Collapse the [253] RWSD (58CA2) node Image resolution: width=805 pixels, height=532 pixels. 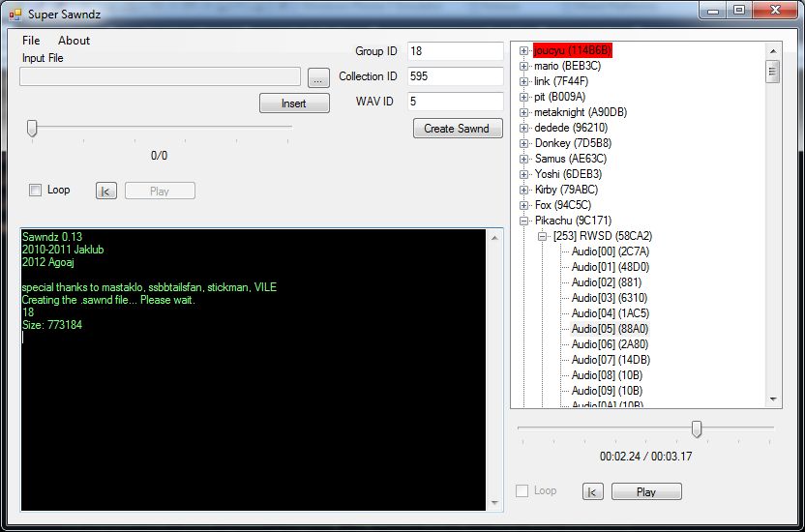click(x=542, y=237)
